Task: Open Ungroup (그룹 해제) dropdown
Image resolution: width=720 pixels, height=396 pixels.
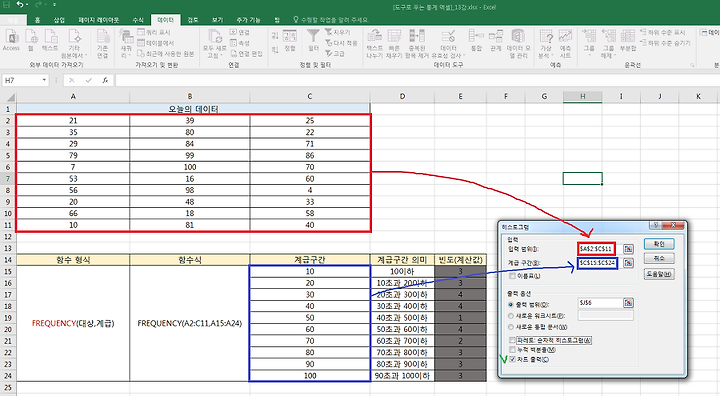Action: tap(608, 44)
